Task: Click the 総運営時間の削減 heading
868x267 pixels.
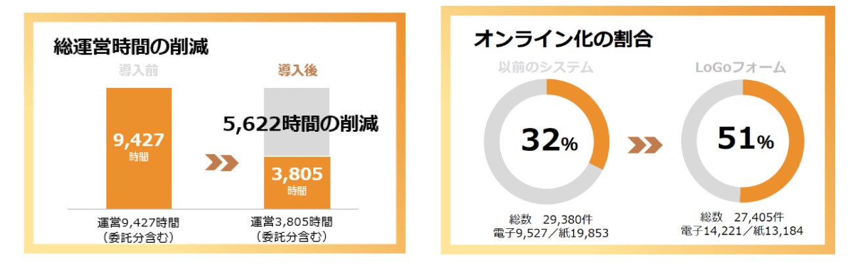Action: pyautogui.click(x=131, y=47)
